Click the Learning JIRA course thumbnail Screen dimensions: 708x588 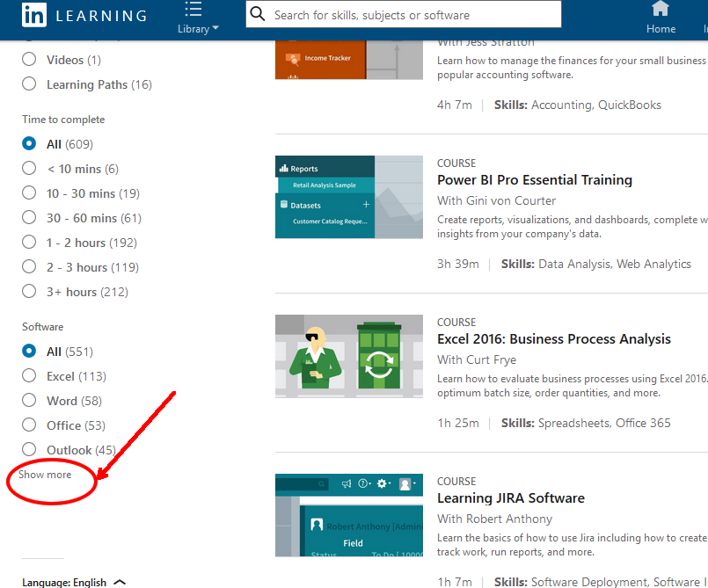click(348, 515)
